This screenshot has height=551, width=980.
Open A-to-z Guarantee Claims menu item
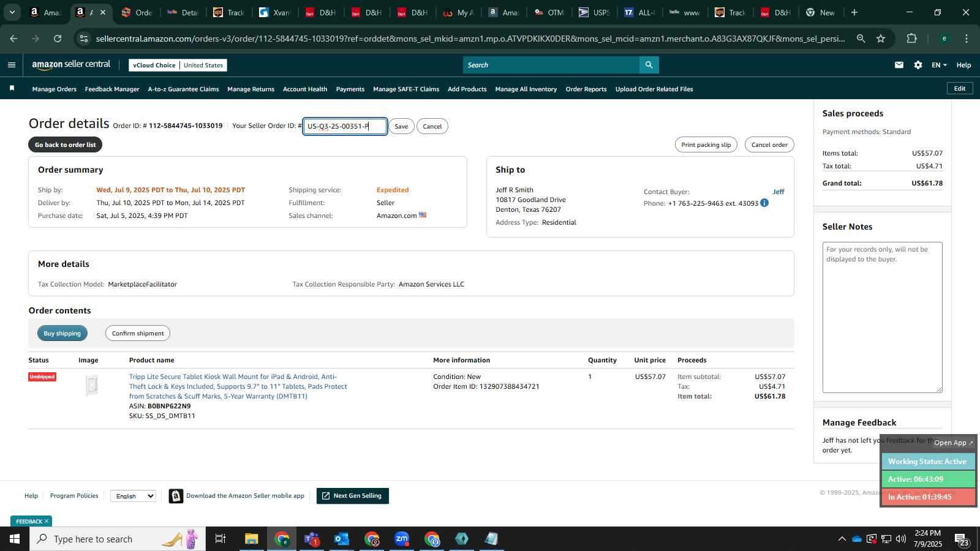coord(183,89)
